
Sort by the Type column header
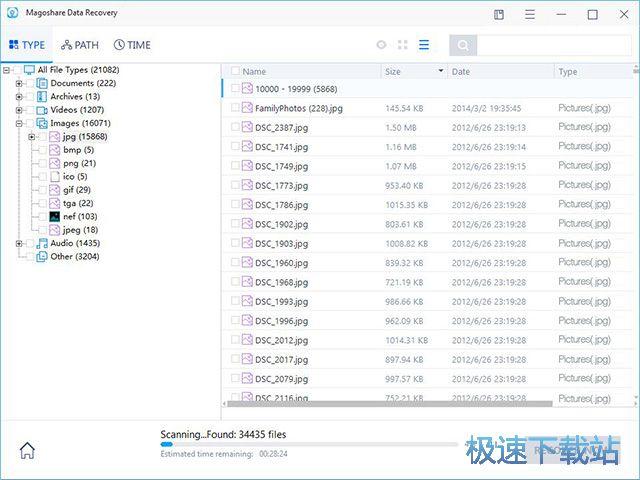(x=568, y=71)
